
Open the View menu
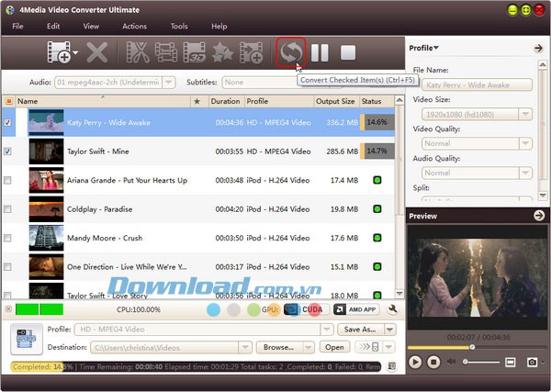[x=91, y=27]
